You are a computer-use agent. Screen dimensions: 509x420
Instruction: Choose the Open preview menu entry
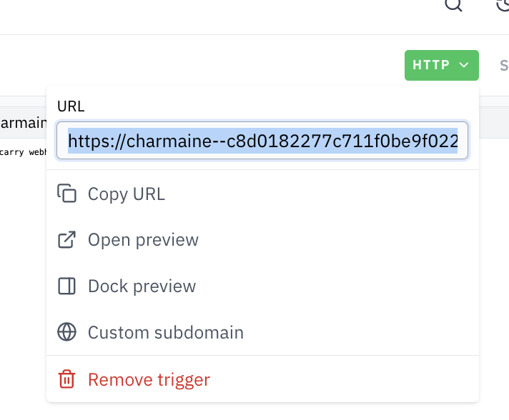coord(143,240)
